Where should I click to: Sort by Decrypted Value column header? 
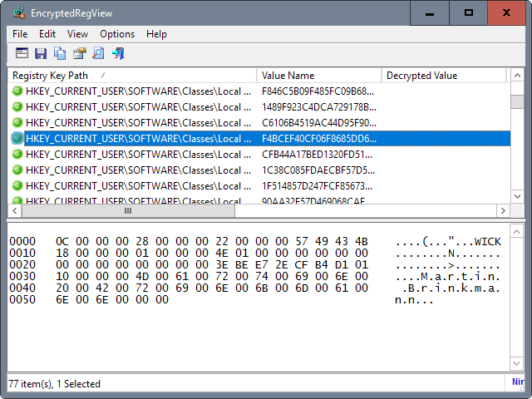[444, 76]
